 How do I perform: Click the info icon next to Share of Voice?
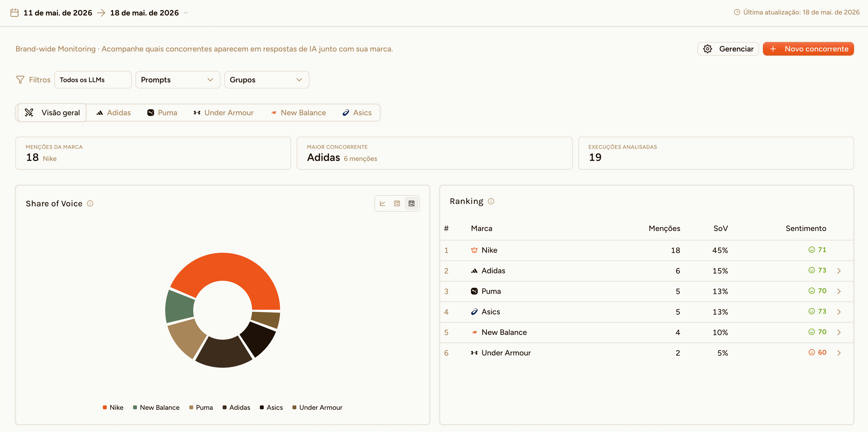point(90,203)
